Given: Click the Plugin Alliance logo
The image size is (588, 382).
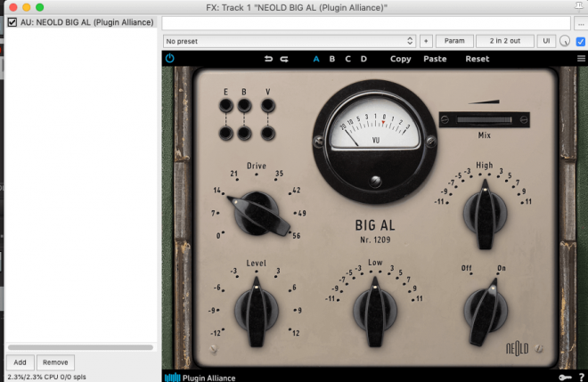Looking at the screenshot, I should tap(200, 378).
